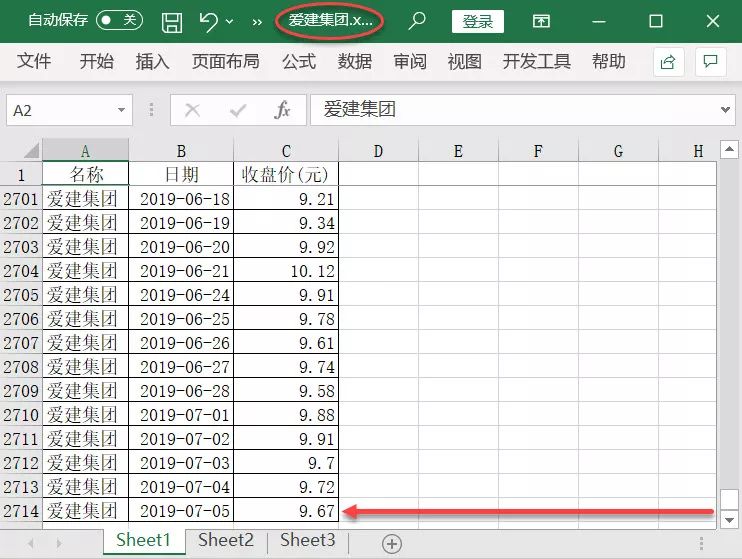Click the formula bar confirm checkmark icon
Screen dimensions: 742x559
238,111
